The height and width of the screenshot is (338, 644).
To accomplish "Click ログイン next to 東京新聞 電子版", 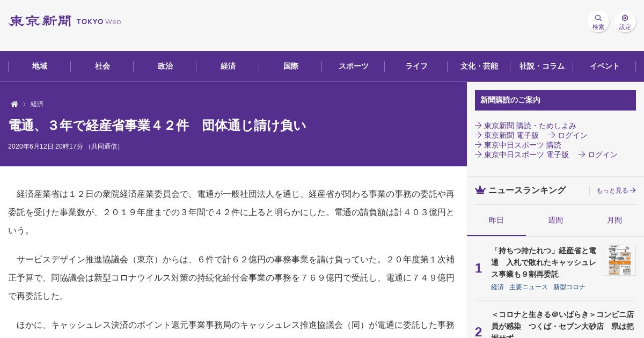I will coord(568,135).
